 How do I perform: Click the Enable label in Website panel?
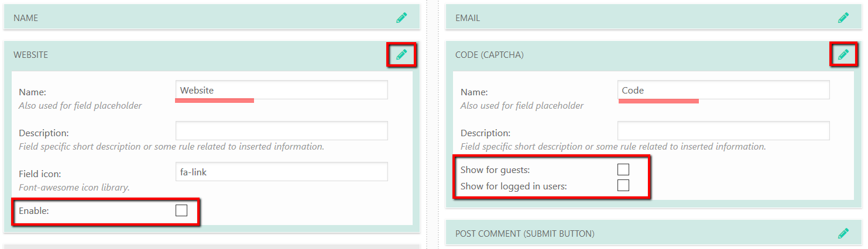[34, 211]
